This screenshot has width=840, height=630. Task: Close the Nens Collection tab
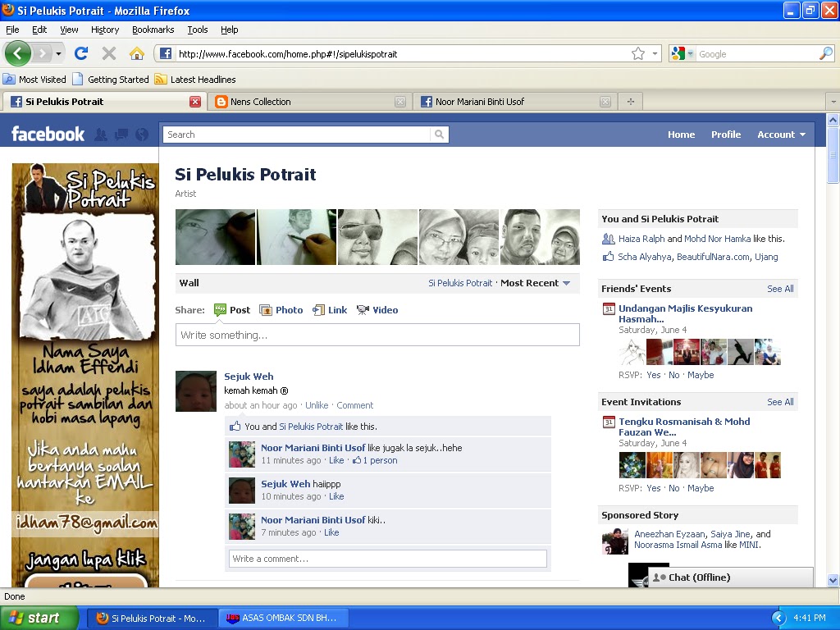tap(400, 102)
